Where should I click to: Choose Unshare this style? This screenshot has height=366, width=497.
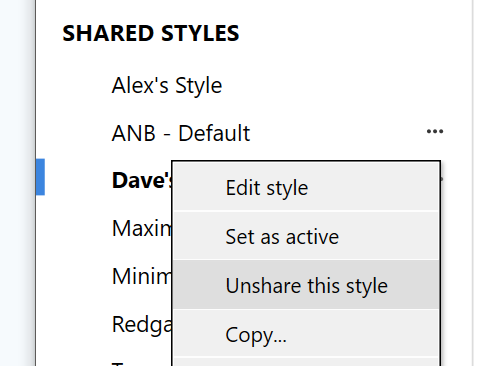[x=306, y=285]
